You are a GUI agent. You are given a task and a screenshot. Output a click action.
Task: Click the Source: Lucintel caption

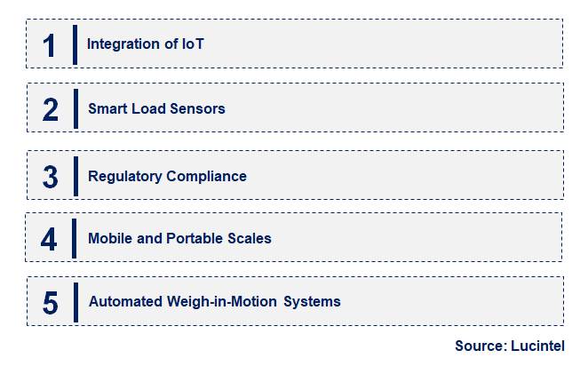click(510, 346)
